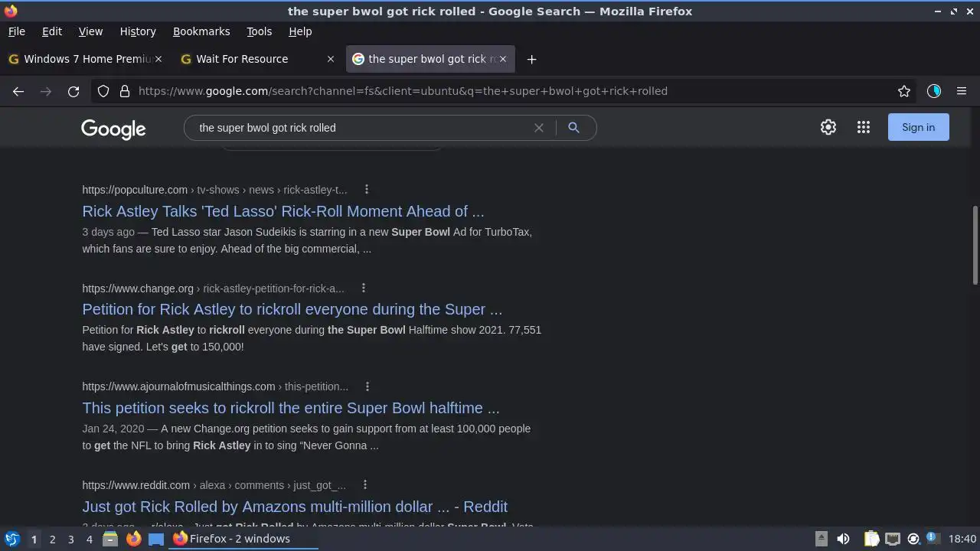Click popculture.com breadcrumb URL
The height and width of the screenshot is (551, 980).
[x=214, y=190]
